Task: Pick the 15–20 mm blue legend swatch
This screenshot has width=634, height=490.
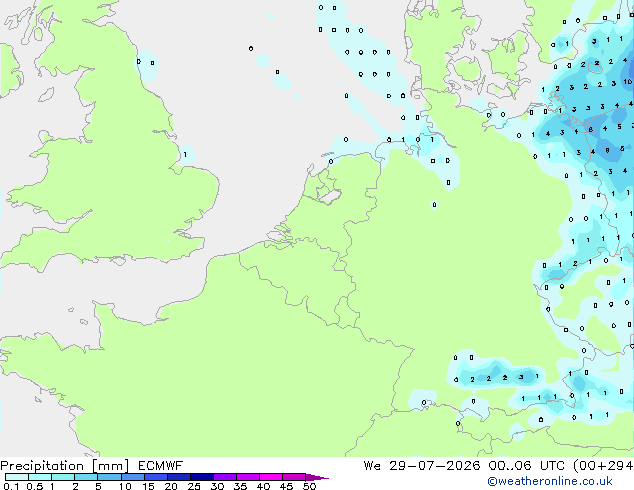Action: 155,477
